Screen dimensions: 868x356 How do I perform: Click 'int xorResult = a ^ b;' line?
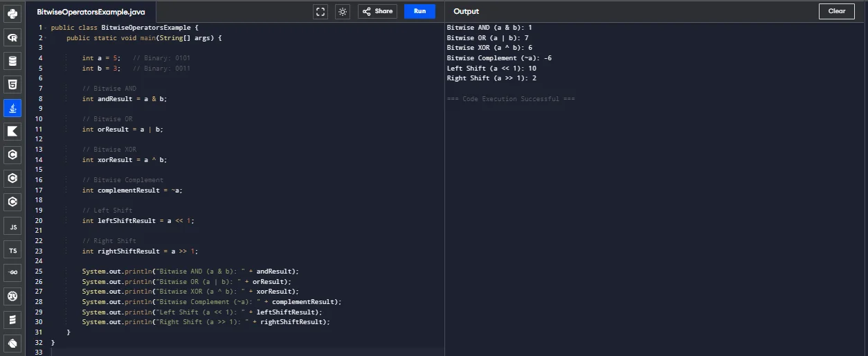pos(125,159)
